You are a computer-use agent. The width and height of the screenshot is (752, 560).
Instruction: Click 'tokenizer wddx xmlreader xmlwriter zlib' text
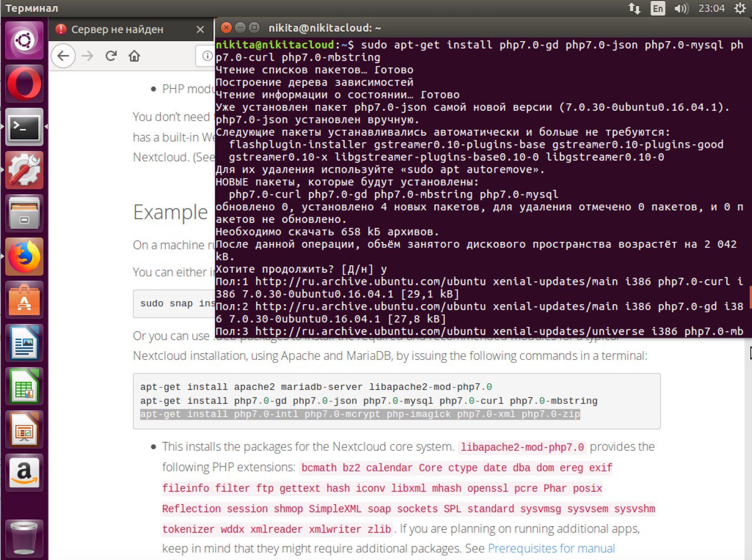277,529
